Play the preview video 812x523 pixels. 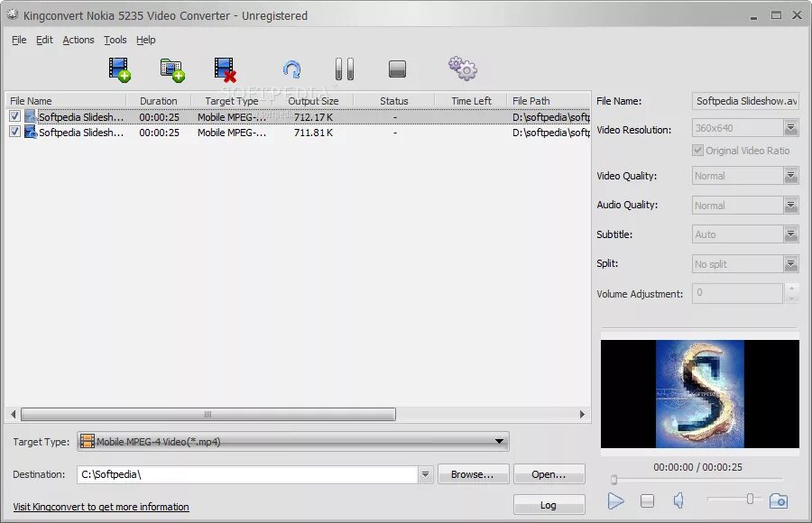[x=615, y=500]
